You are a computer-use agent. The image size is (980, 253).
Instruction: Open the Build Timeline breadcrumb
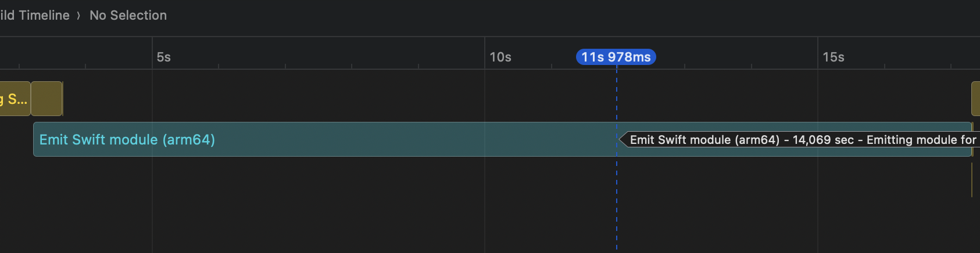click(34, 16)
